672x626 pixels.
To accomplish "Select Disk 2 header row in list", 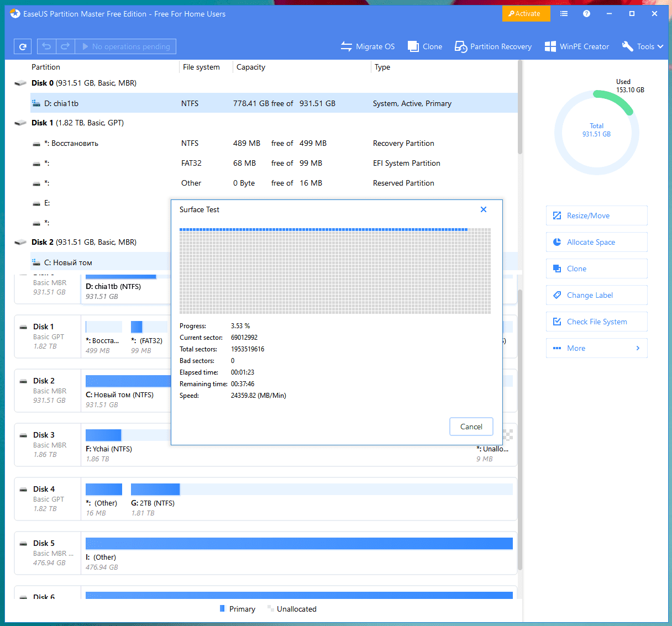I will coord(92,242).
